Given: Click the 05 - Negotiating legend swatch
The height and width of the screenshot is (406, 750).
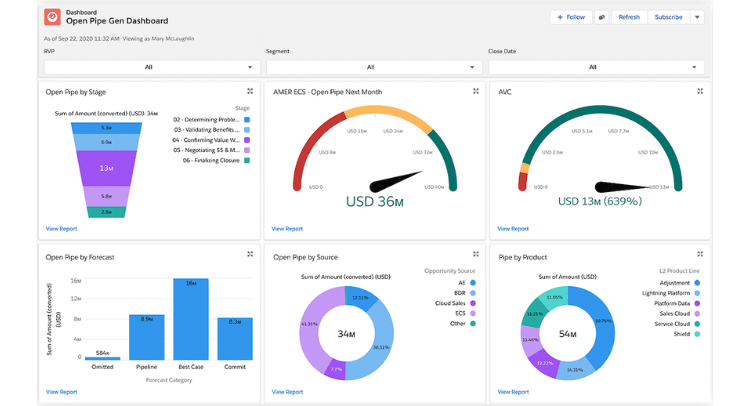Looking at the screenshot, I should (247, 150).
